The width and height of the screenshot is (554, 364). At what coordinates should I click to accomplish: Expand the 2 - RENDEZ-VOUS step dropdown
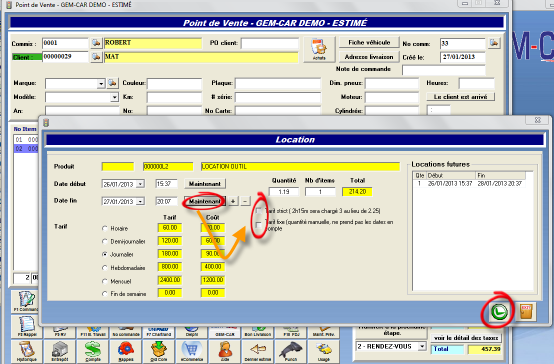[422, 347]
